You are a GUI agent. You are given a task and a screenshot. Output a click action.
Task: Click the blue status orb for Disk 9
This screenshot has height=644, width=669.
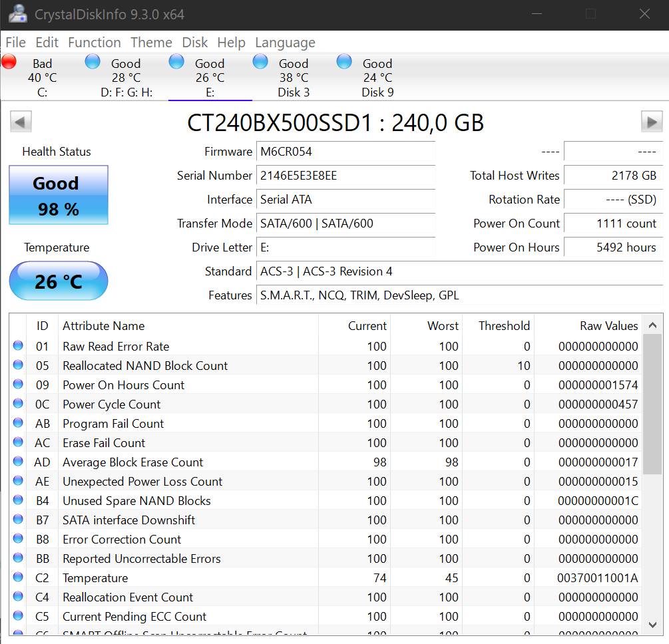(x=344, y=62)
